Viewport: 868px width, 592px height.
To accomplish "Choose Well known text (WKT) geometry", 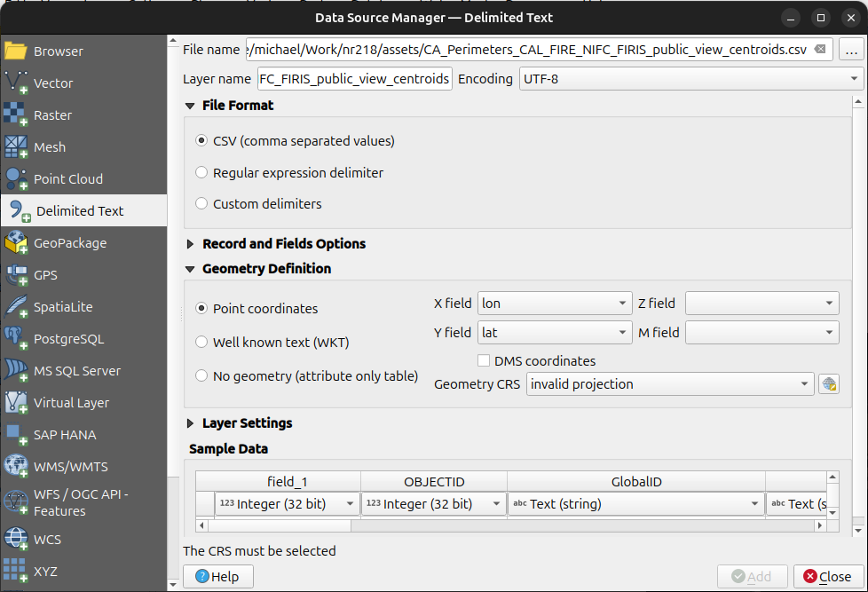I will [201, 342].
